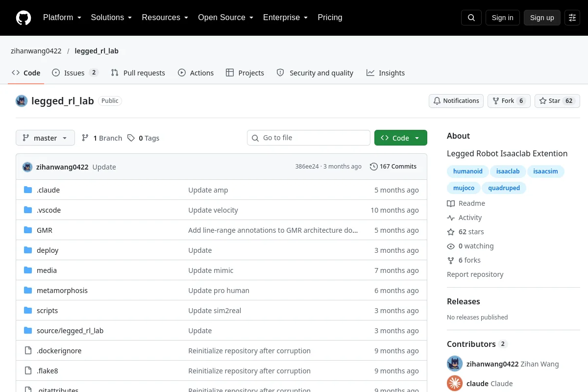Open the Readme link in About

click(466, 203)
